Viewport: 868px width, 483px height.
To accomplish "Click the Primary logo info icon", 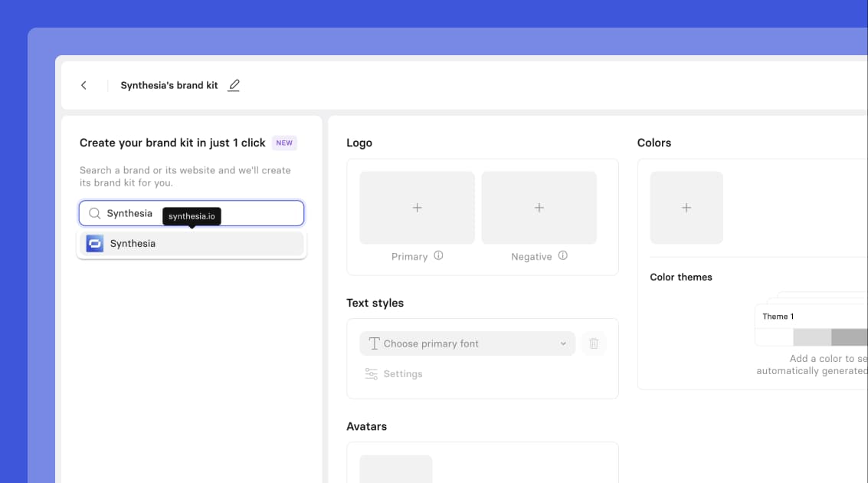I will (438, 255).
